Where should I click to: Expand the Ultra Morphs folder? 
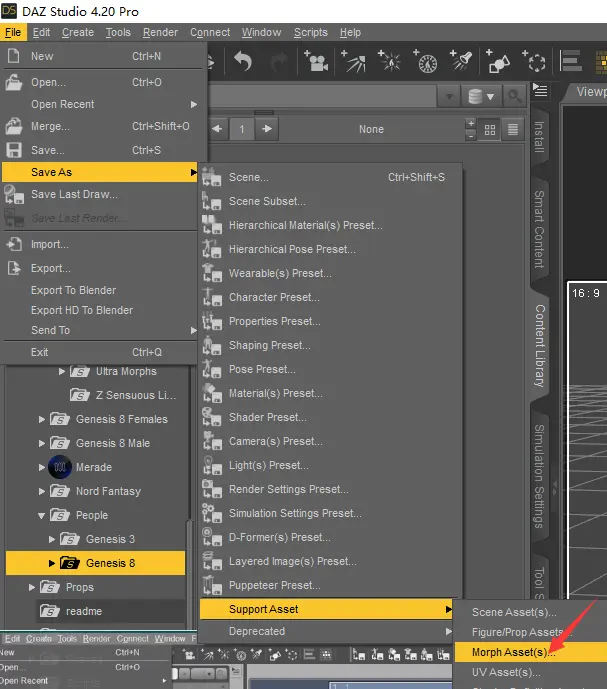tap(62, 372)
